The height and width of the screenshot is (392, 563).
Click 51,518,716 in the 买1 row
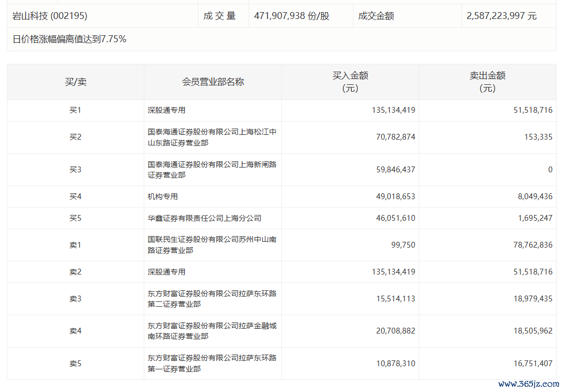(533, 110)
